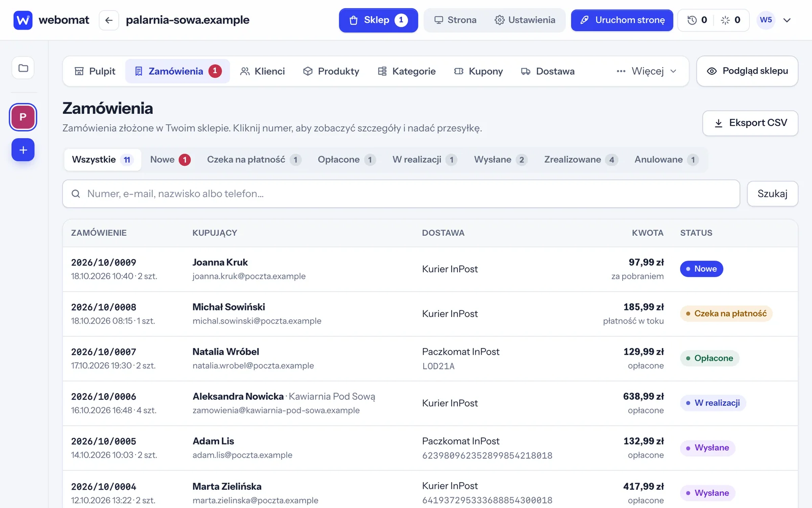Filter orders by Anulowane
Screen dimensions: 812x508
(666, 160)
